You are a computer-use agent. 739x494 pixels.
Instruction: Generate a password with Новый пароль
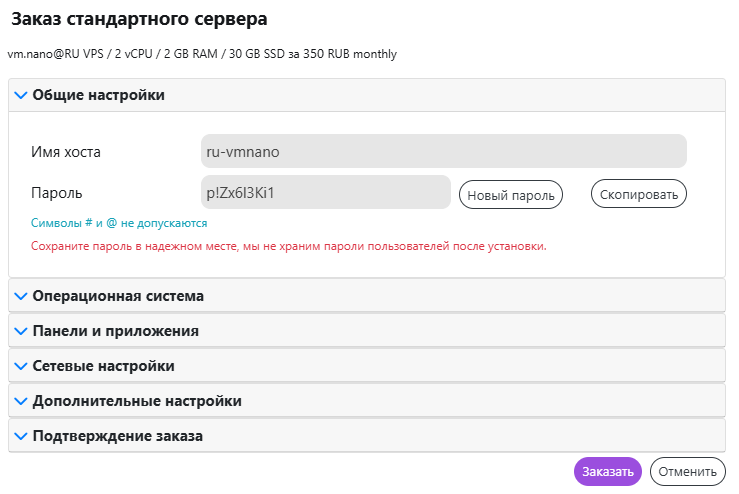pyautogui.click(x=511, y=194)
